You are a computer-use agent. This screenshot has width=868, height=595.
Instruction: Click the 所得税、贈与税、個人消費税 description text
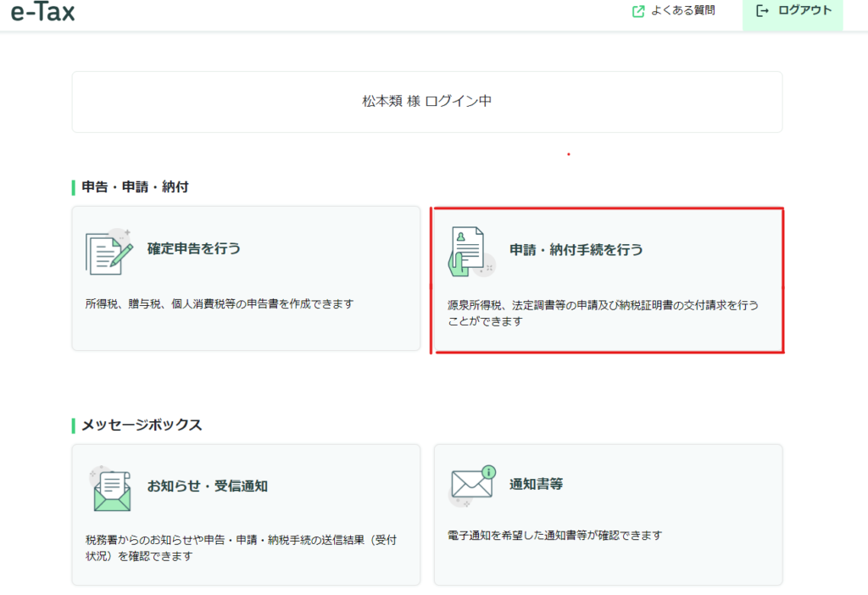pyautogui.click(x=219, y=304)
